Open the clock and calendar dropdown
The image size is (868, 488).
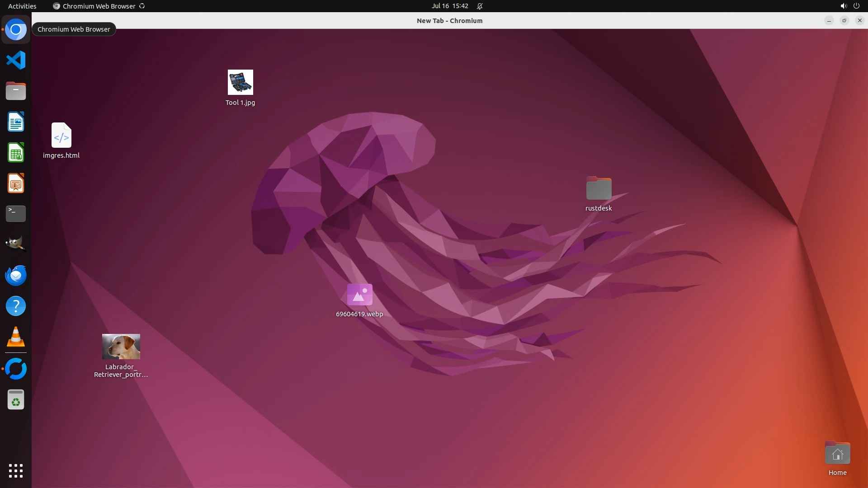(x=449, y=6)
